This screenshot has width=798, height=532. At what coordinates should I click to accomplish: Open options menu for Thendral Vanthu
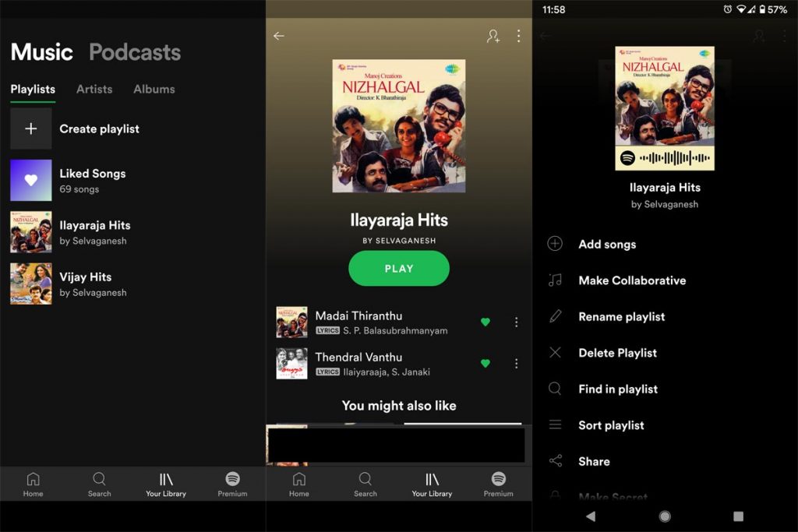516,363
